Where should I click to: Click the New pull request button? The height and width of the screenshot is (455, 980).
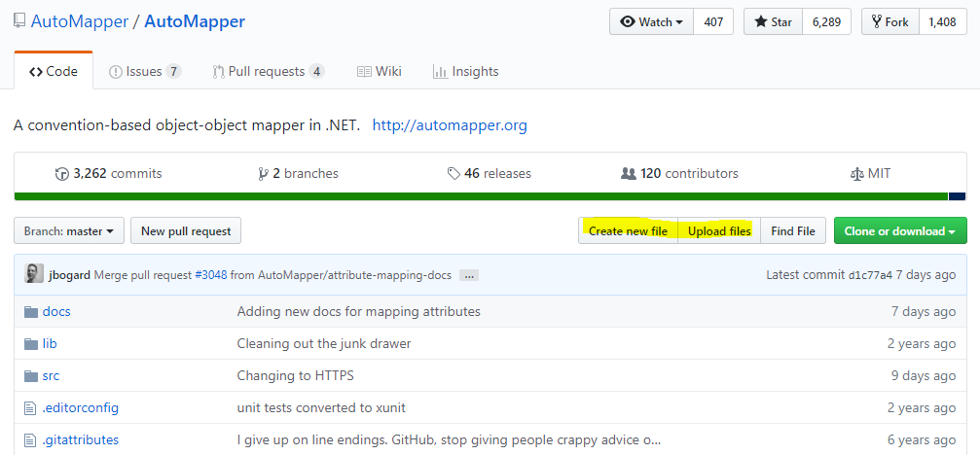(186, 231)
